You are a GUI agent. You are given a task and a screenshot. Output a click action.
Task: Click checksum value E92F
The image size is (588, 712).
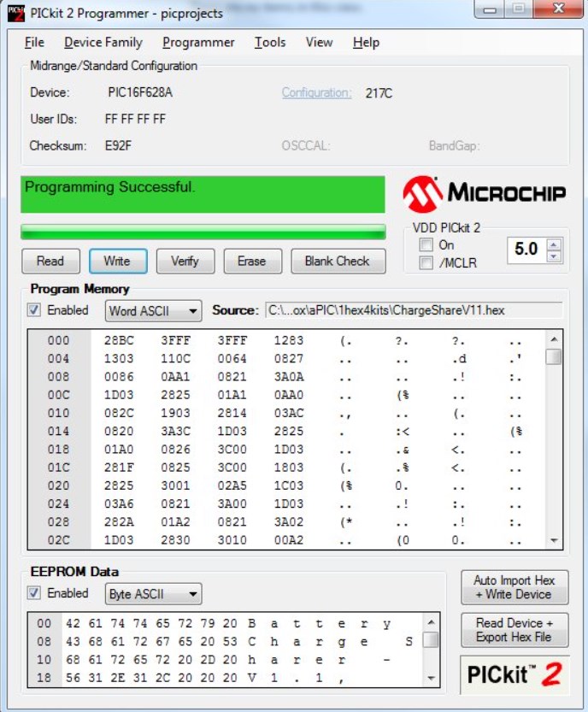[x=118, y=146]
